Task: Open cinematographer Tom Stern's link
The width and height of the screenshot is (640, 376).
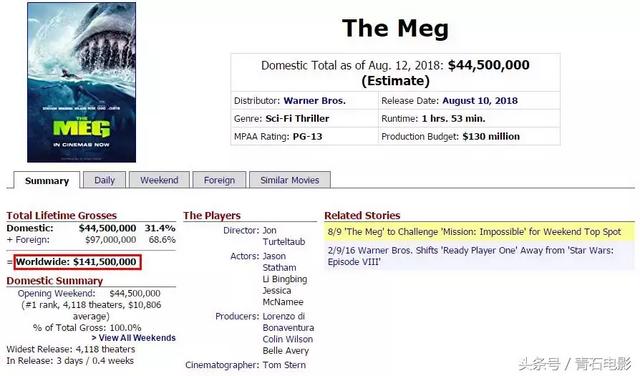Action: click(x=284, y=365)
